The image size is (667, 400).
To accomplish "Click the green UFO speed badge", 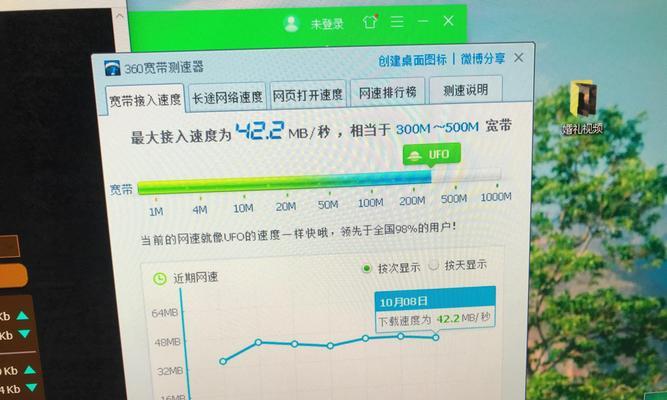I will (431, 154).
